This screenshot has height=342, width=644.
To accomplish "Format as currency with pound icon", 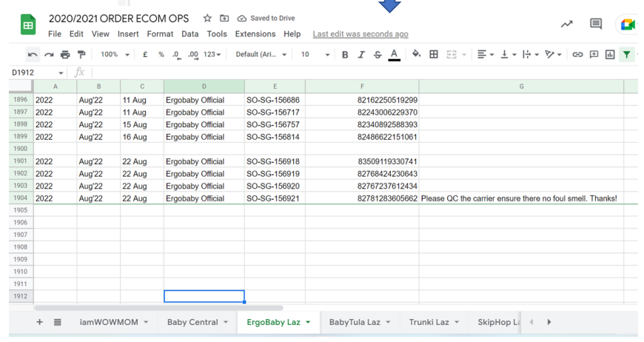I will (x=145, y=54).
